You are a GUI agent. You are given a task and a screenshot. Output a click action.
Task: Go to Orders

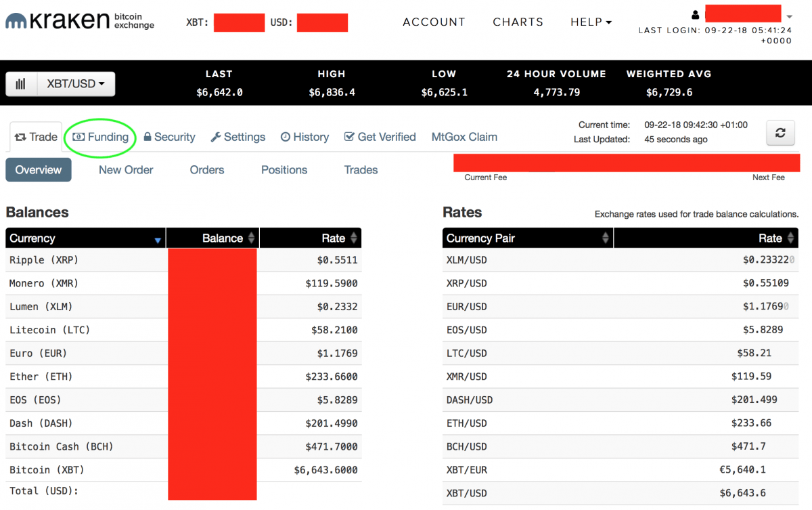(x=207, y=170)
